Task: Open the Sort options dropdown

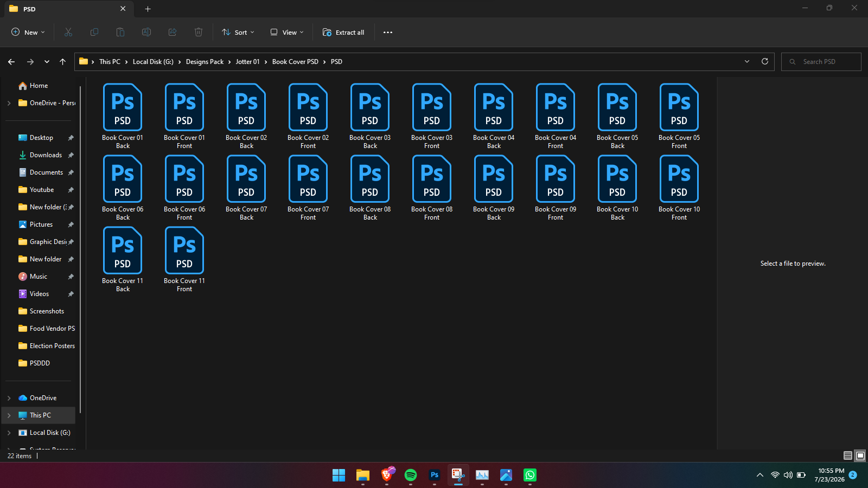Action: [x=238, y=33]
